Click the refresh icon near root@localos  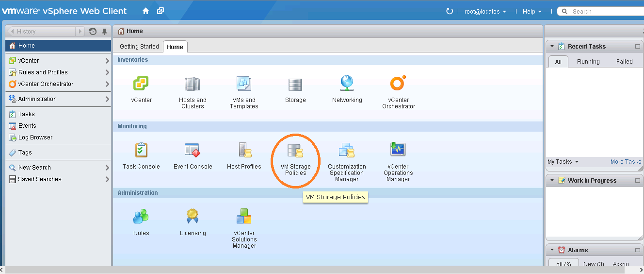pyautogui.click(x=450, y=11)
